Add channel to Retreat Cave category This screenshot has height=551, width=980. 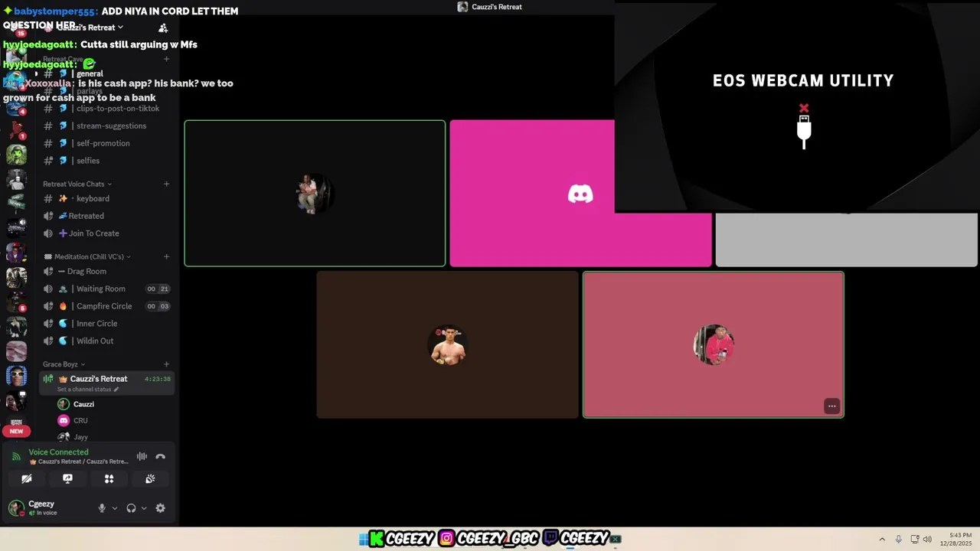coord(166,59)
